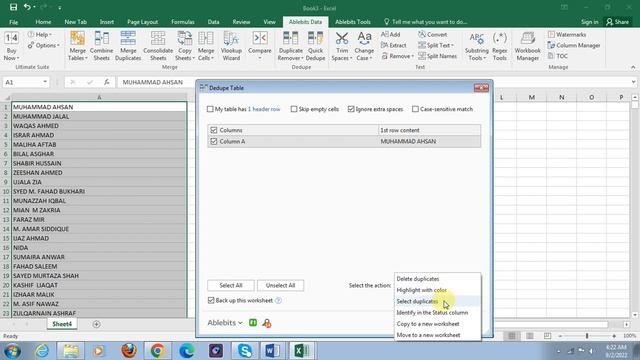Viewport: 640px width, 360px height.
Task: Toggle the Columns header checkbox
Action: (x=213, y=130)
